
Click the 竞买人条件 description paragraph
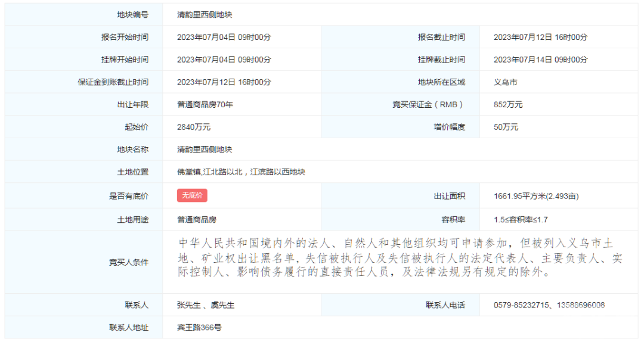pyautogui.click(x=400, y=259)
